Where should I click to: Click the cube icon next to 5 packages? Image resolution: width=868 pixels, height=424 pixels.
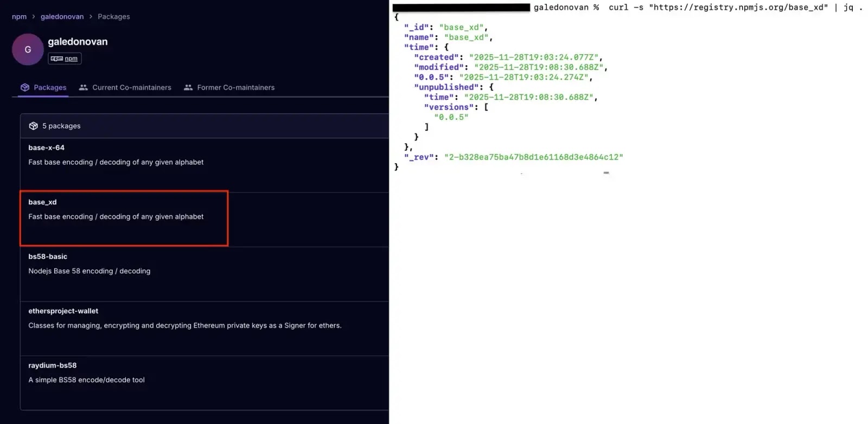[x=33, y=126]
